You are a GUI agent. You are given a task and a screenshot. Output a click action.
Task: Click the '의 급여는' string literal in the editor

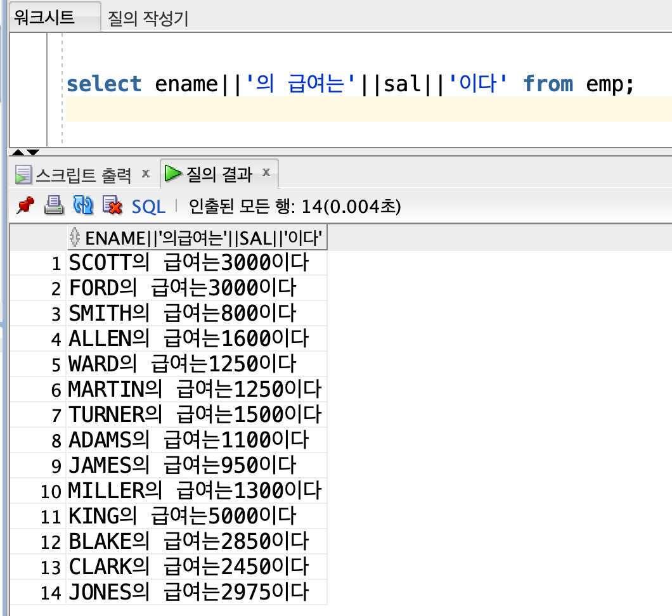pos(300,84)
